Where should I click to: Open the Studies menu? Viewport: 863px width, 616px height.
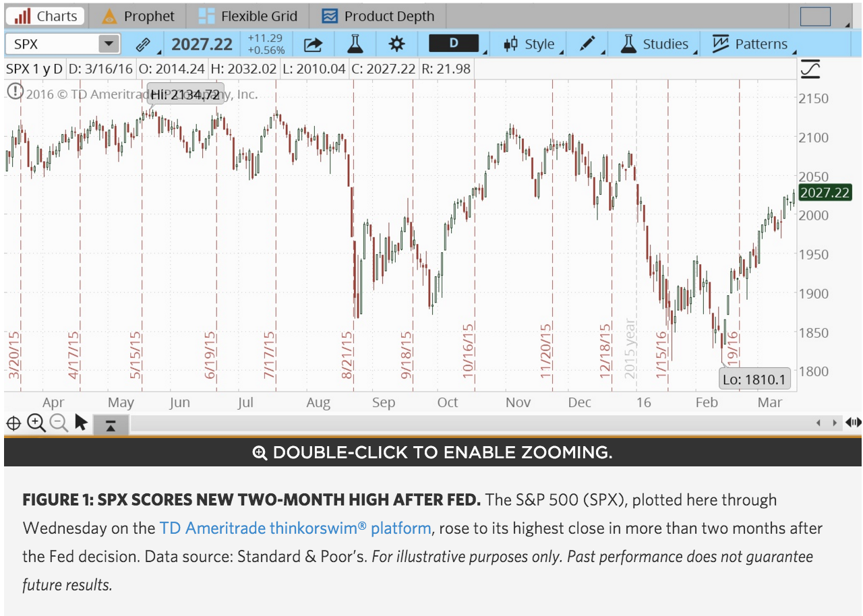point(655,44)
